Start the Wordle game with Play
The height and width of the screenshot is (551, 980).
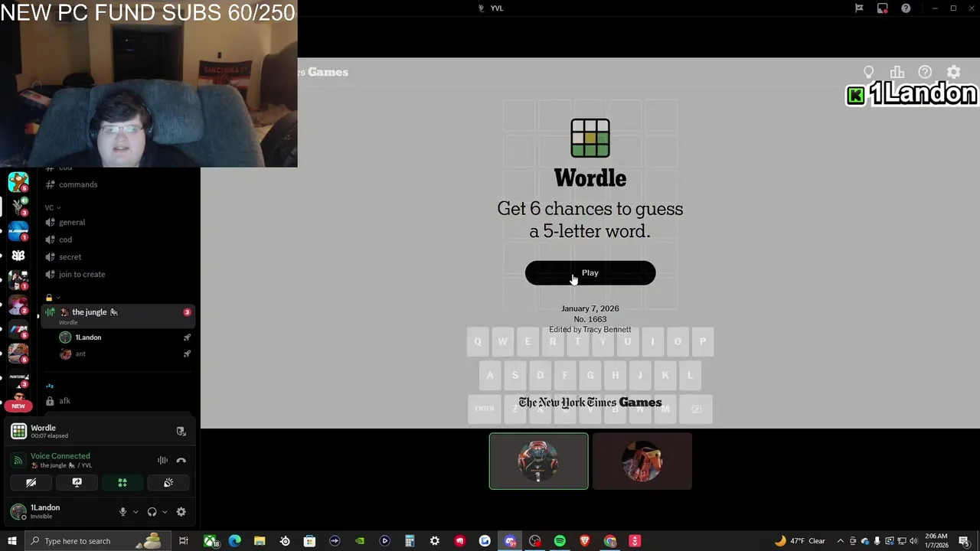[x=590, y=273]
